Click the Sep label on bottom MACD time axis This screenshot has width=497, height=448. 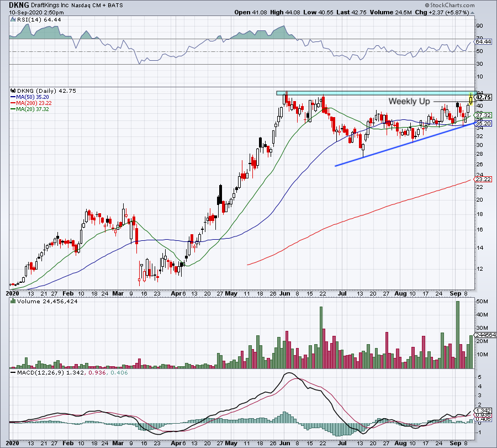click(456, 443)
